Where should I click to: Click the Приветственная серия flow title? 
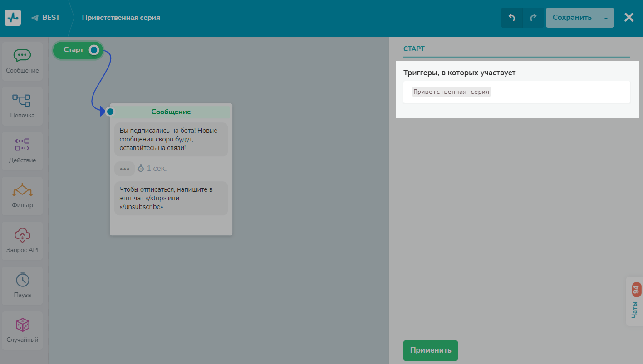[121, 18]
